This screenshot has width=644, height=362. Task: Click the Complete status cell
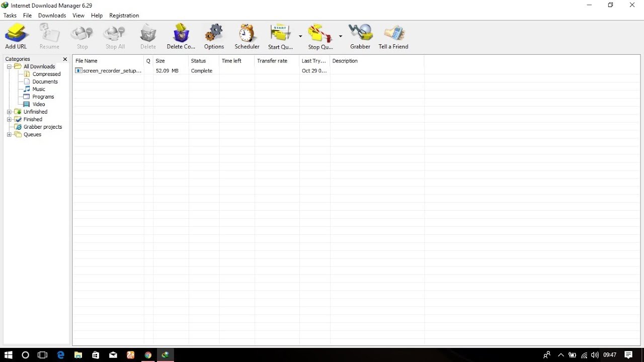[202, 71]
